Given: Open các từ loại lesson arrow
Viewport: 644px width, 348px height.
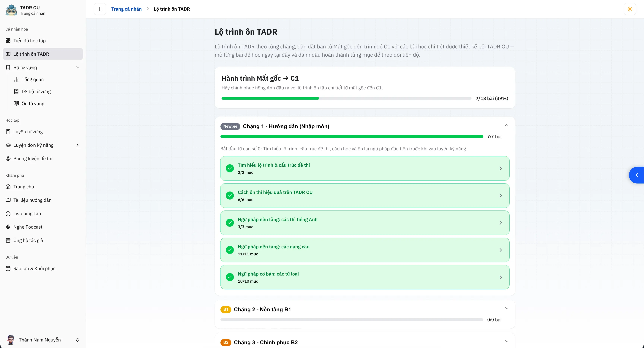Looking at the screenshot, I should point(501,277).
